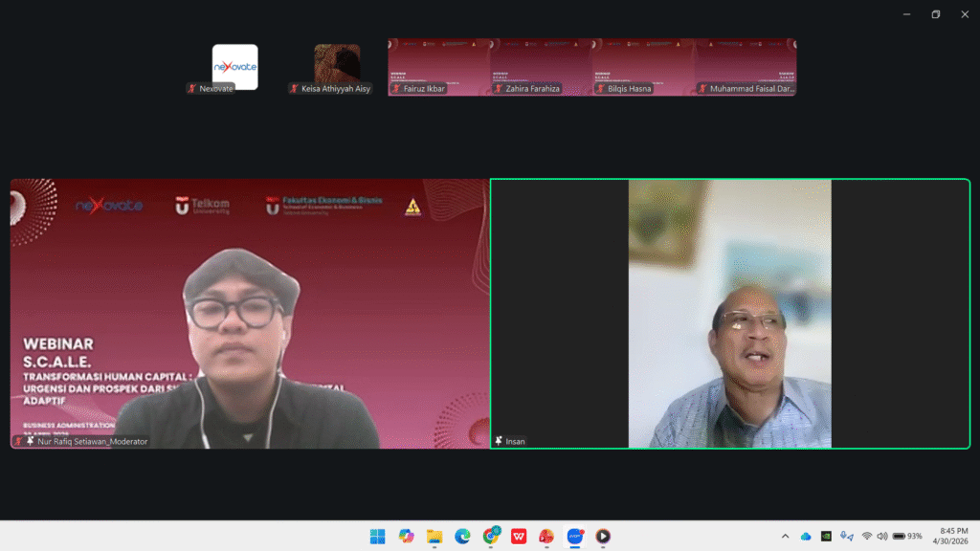Open NVIDIA tray icon
This screenshot has height=551, width=980.
tap(826, 536)
